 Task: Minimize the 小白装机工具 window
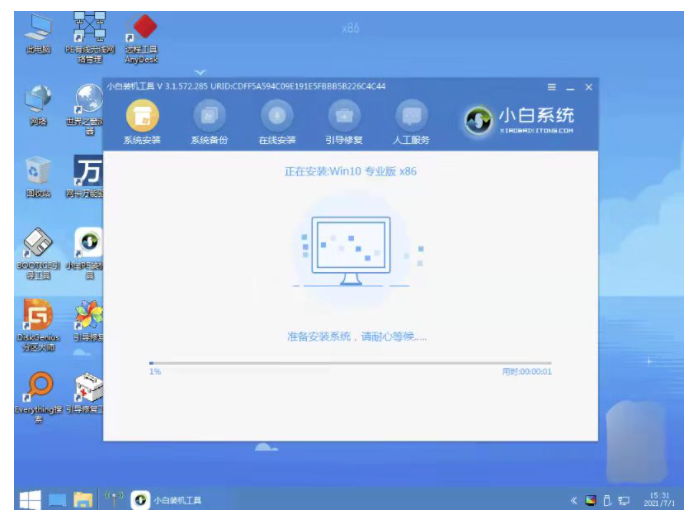pyautogui.click(x=570, y=88)
